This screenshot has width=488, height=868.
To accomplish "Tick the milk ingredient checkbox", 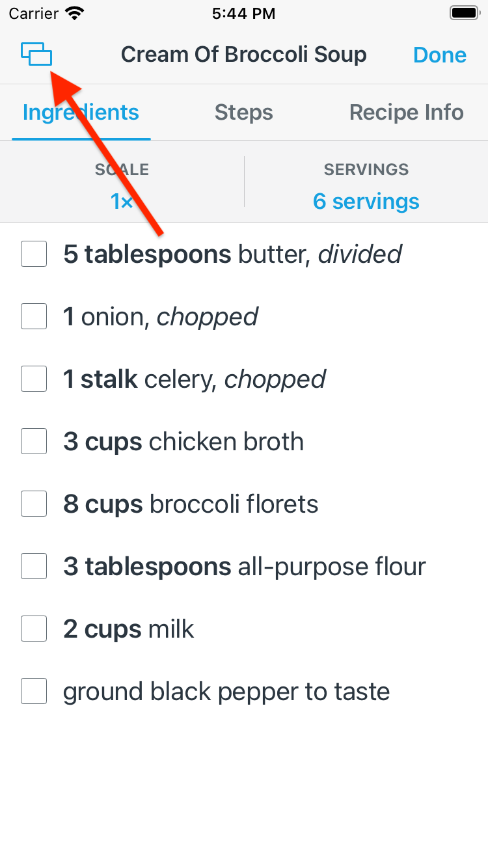I will tap(34, 629).
